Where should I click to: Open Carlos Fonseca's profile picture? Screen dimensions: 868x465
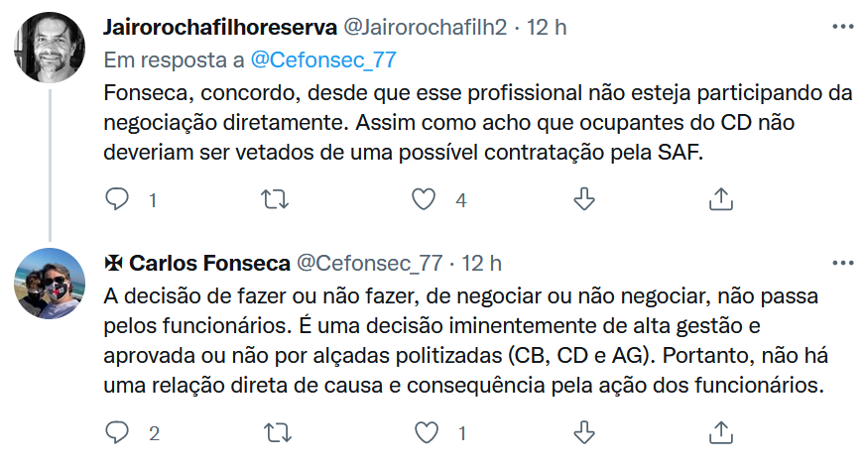[x=50, y=284]
